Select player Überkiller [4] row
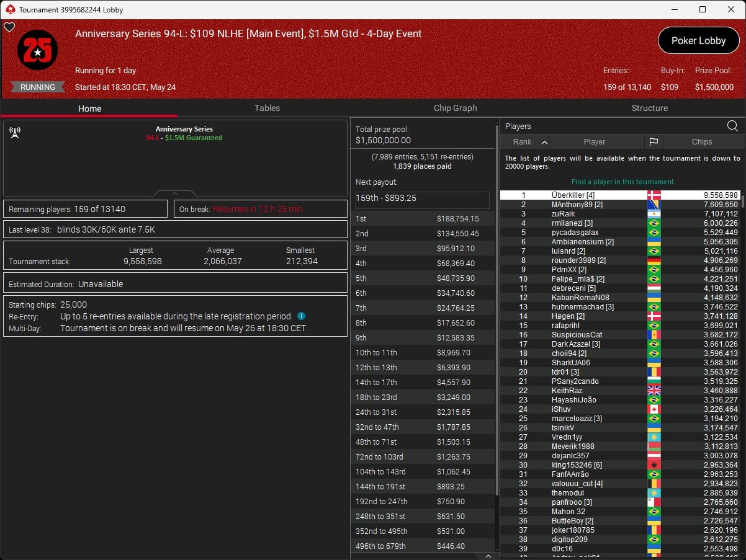 pos(620,195)
